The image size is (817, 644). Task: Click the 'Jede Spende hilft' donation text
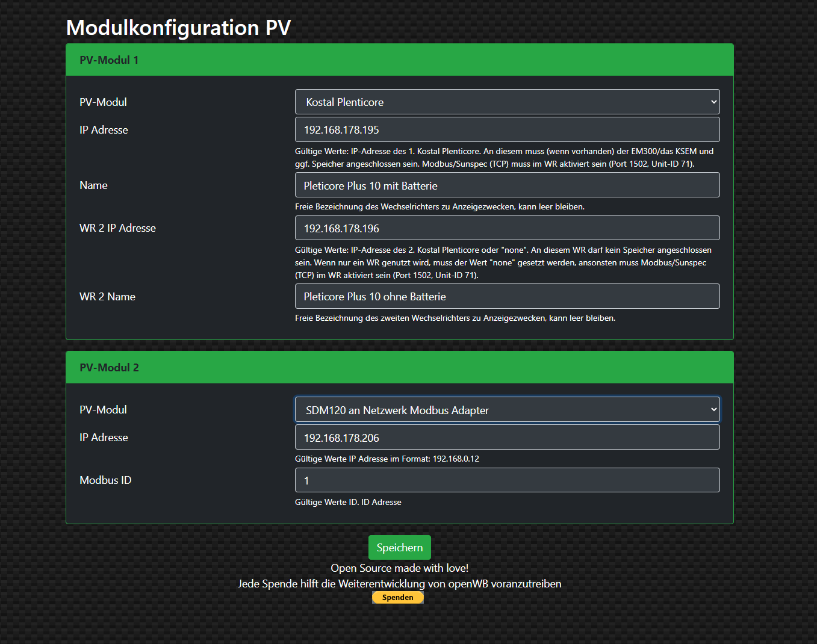point(400,584)
